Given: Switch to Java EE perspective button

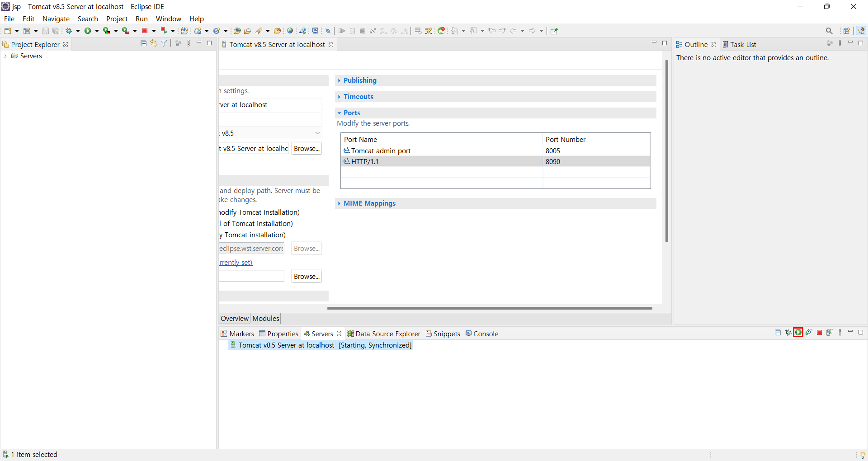Looking at the screenshot, I should tap(861, 31).
